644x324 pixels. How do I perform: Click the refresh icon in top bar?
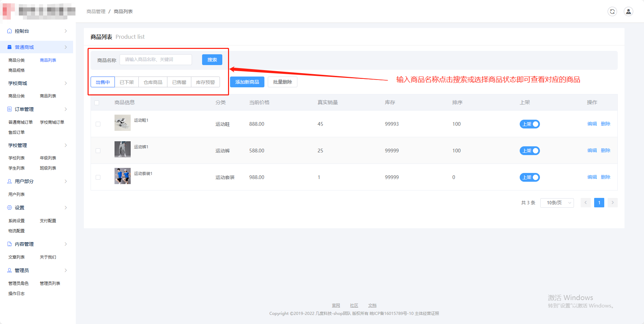coord(612,11)
